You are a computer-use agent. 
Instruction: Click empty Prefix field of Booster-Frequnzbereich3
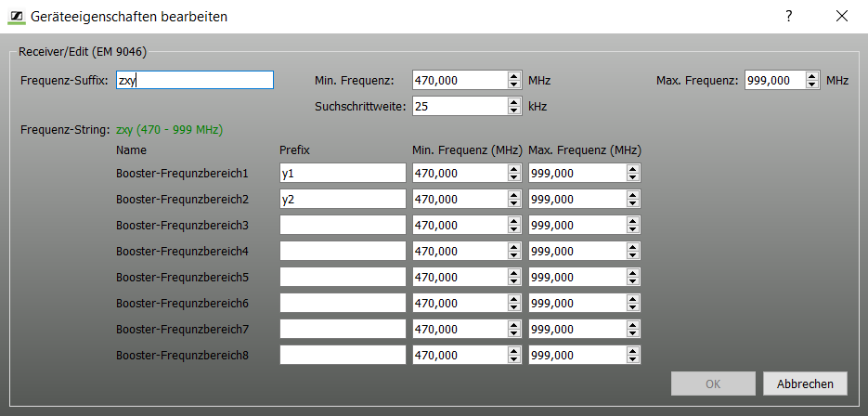343,225
